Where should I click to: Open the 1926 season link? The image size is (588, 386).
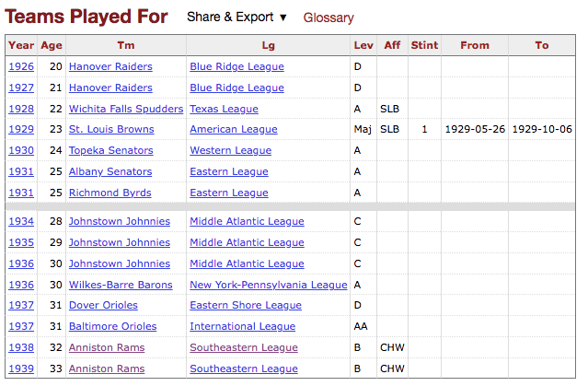coord(21,66)
